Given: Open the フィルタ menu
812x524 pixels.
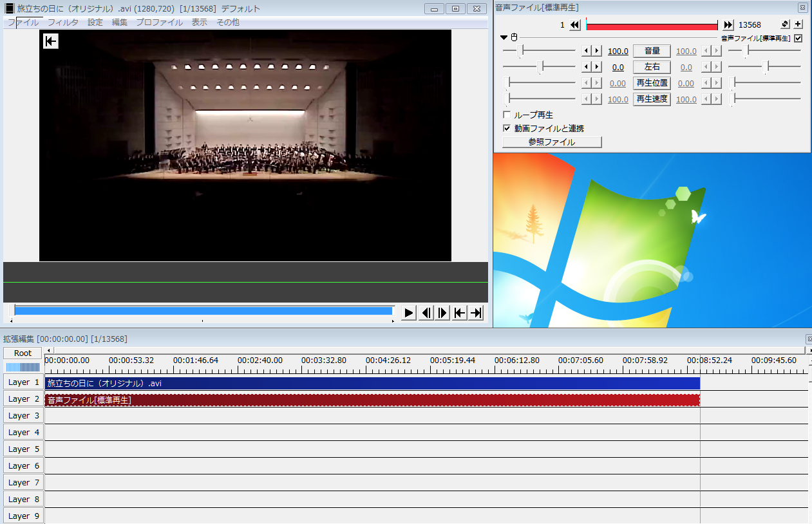Looking at the screenshot, I should tap(63, 22).
